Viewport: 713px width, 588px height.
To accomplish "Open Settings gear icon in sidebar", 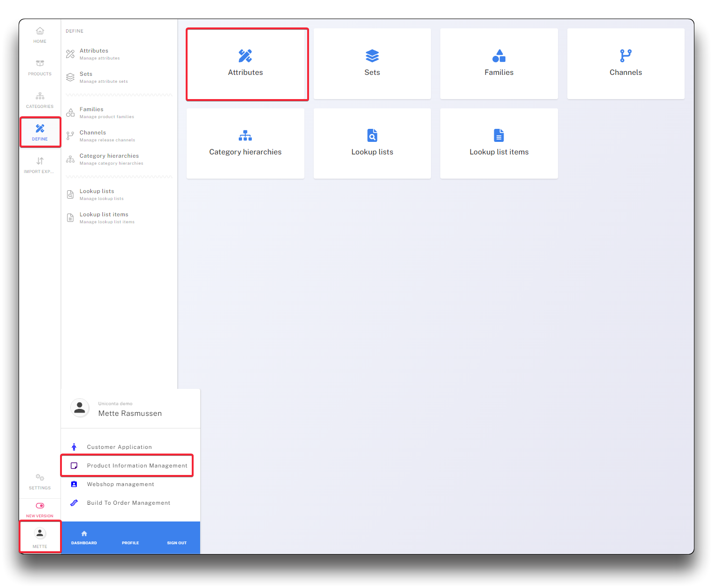I will (x=40, y=478).
